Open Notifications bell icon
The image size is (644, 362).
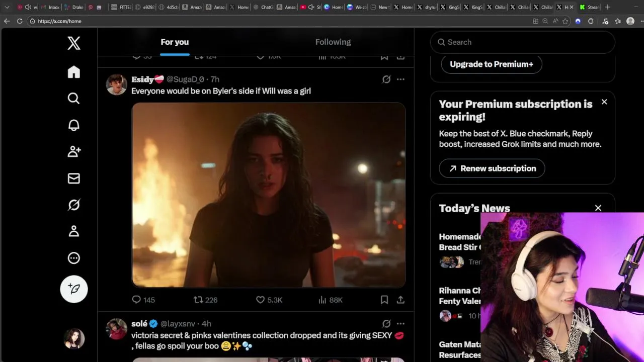coord(74,125)
